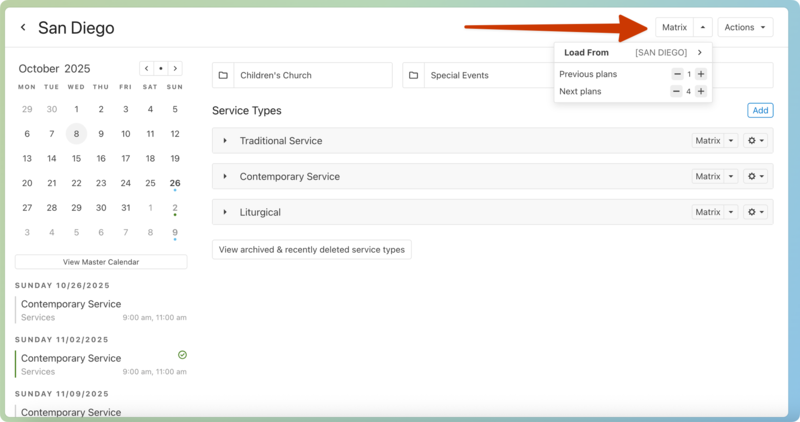800x422 pixels.
Task: Open Load From San Diego submenu
Action: (x=699, y=53)
